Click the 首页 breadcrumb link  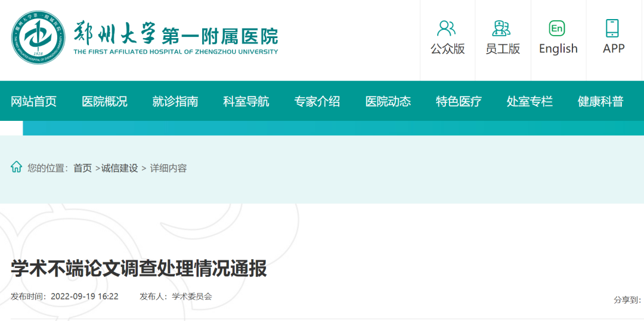[x=83, y=169]
